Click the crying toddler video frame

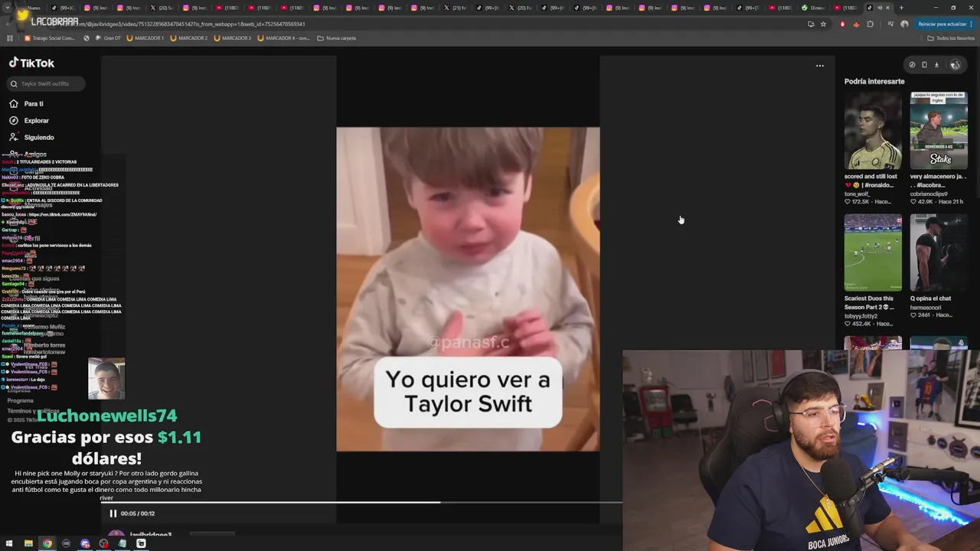(468, 289)
